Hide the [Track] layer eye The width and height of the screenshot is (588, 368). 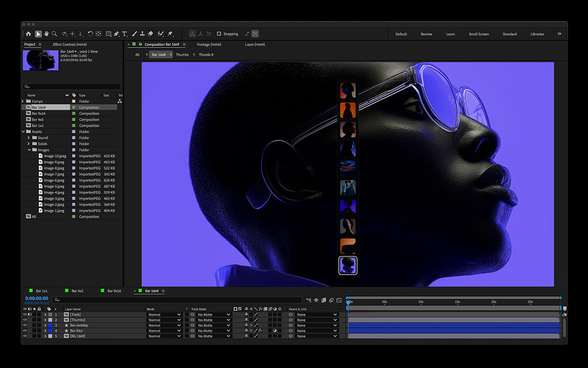tap(25, 314)
